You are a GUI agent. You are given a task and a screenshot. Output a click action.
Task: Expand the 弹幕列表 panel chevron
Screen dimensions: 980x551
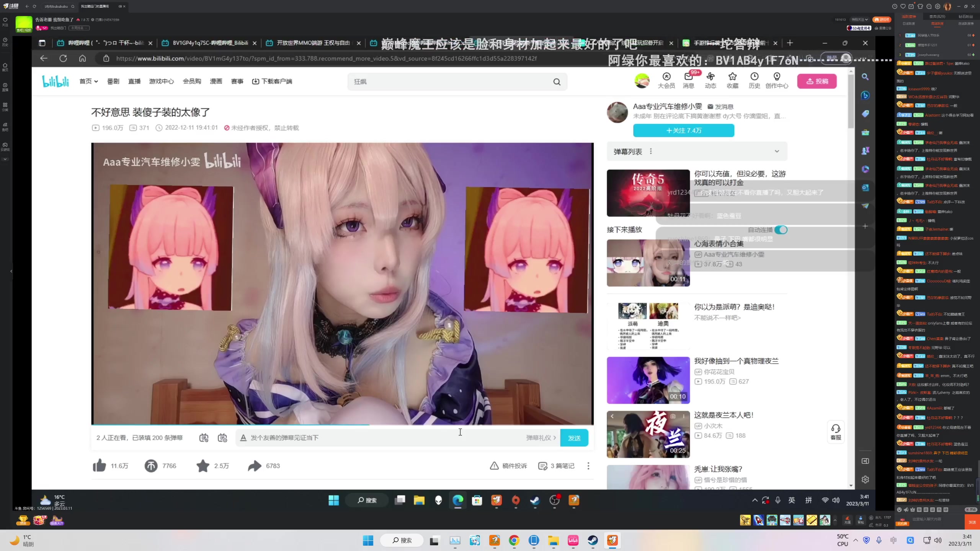(x=777, y=151)
